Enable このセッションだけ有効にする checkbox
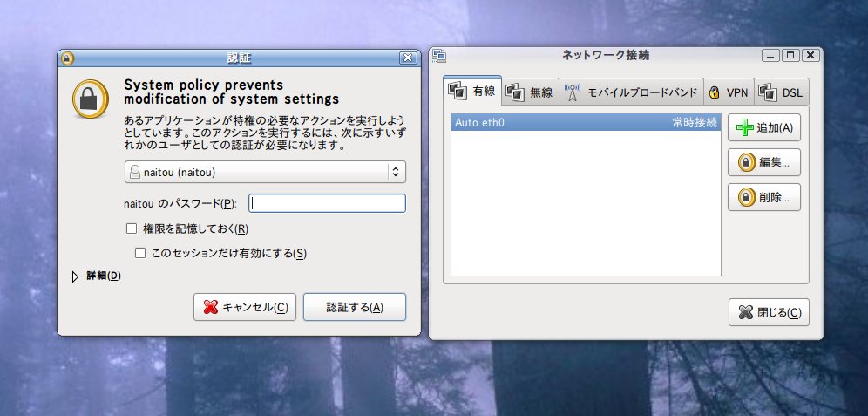The width and height of the screenshot is (868, 416). (140, 253)
